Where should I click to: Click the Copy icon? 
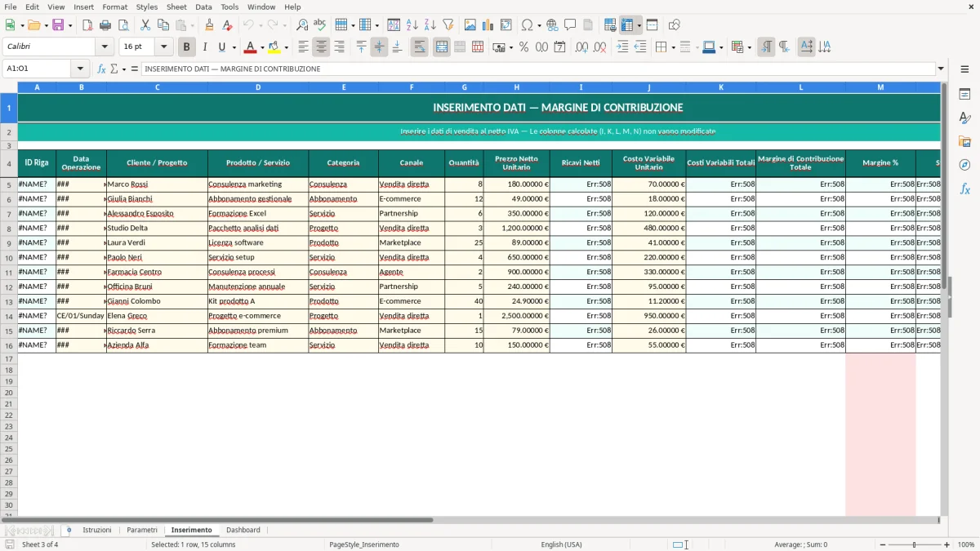(163, 24)
